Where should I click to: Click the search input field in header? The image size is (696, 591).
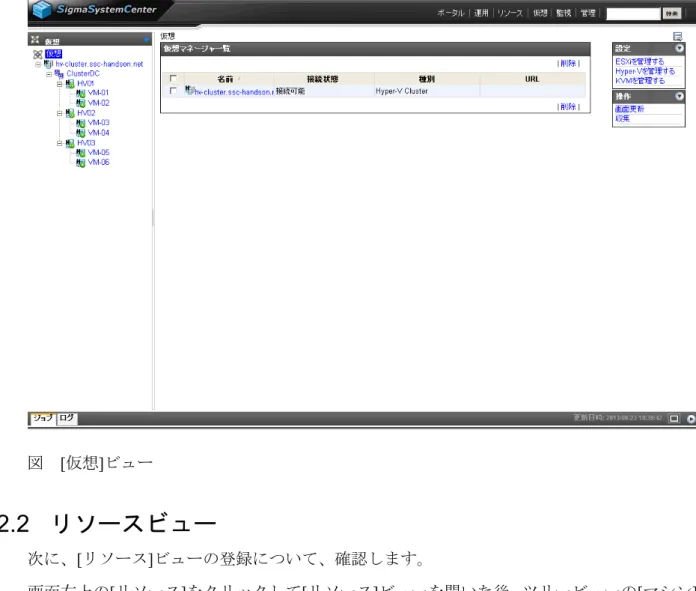point(633,13)
